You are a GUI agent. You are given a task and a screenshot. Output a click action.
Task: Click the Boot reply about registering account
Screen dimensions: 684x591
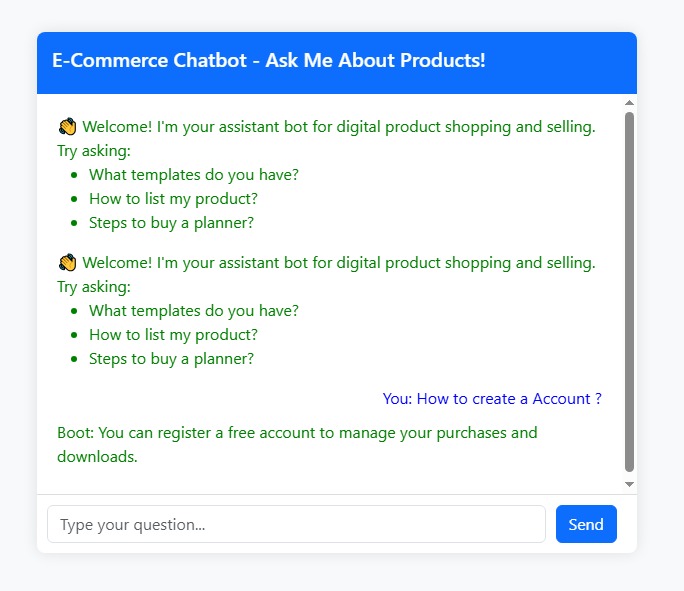(297, 445)
